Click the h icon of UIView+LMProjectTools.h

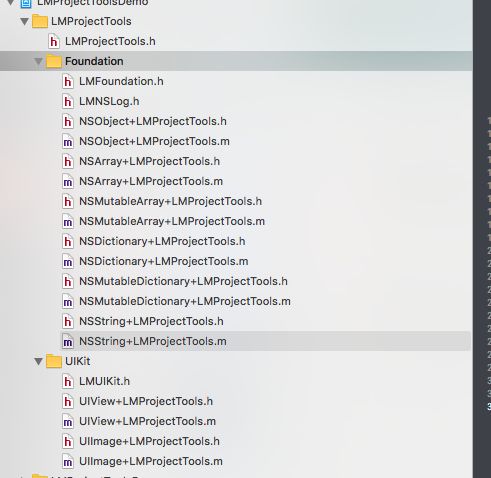click(68, 401)
